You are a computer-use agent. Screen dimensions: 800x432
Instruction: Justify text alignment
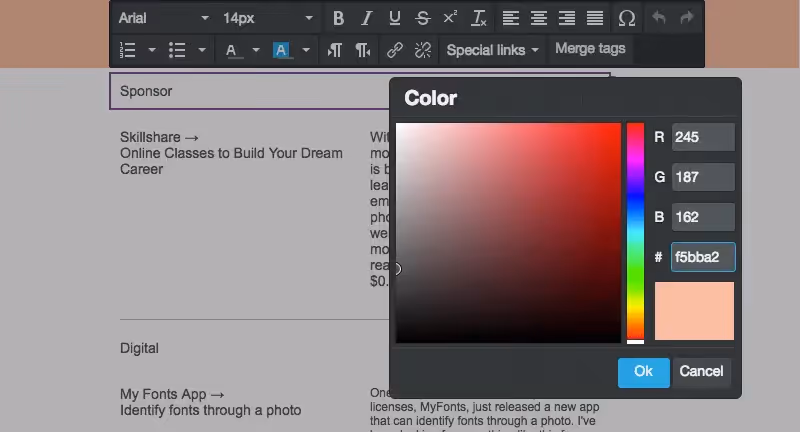pyautogui.click(x=595, y=18)
